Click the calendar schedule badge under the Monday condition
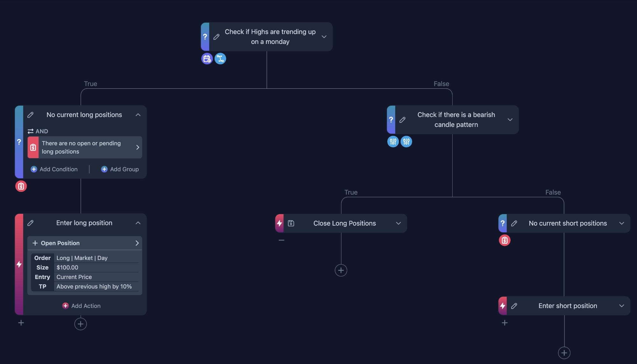Viewport: 637px width, 364px height. [x=207, y=59]
